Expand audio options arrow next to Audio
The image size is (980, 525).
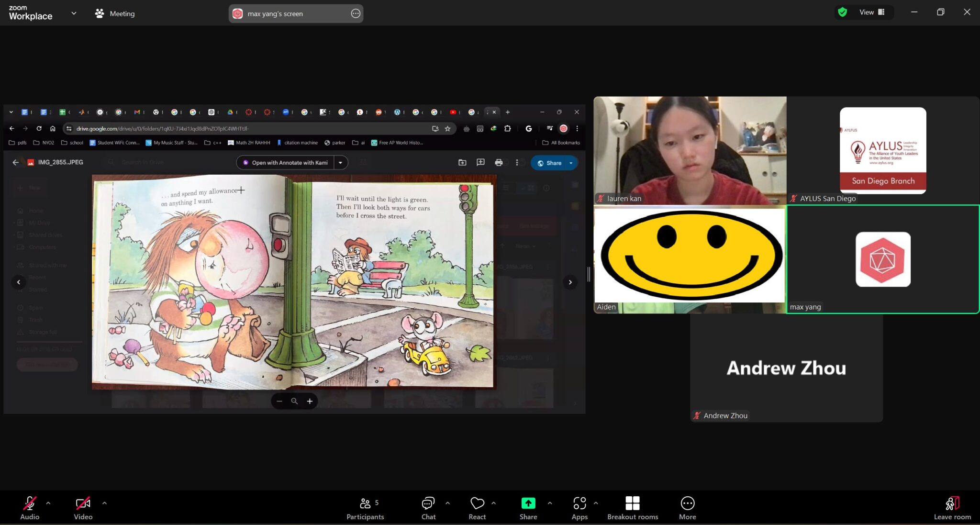click(x=48, y=503)
